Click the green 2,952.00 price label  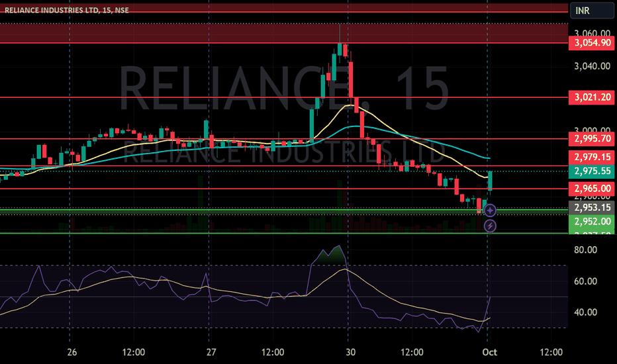pyautogui.click(x=591, y=222)
